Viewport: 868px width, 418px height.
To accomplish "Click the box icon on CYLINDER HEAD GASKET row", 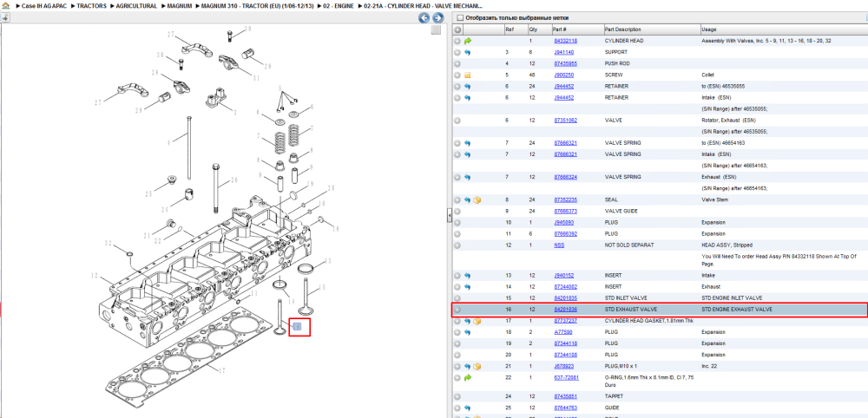I will coord(477,321).
